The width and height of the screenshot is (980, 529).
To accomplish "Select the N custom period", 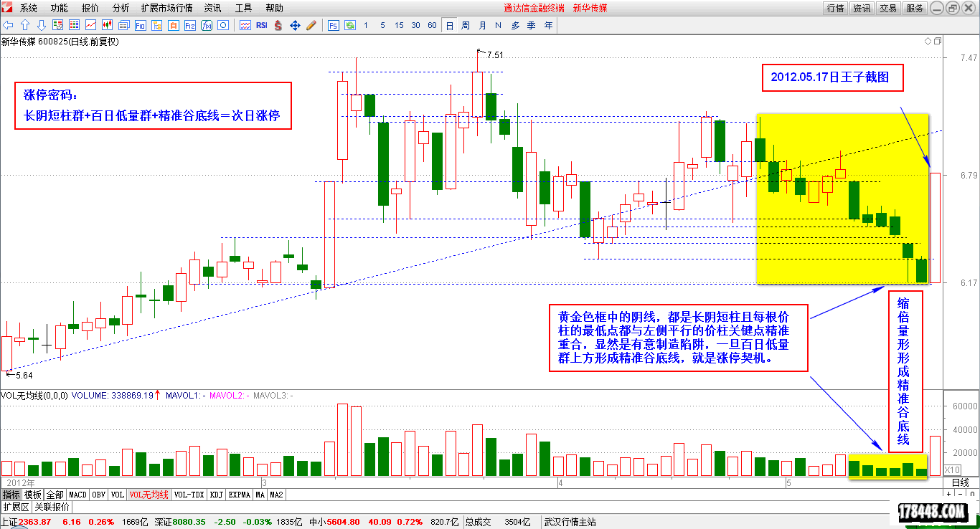I will [x=498, y=25].
